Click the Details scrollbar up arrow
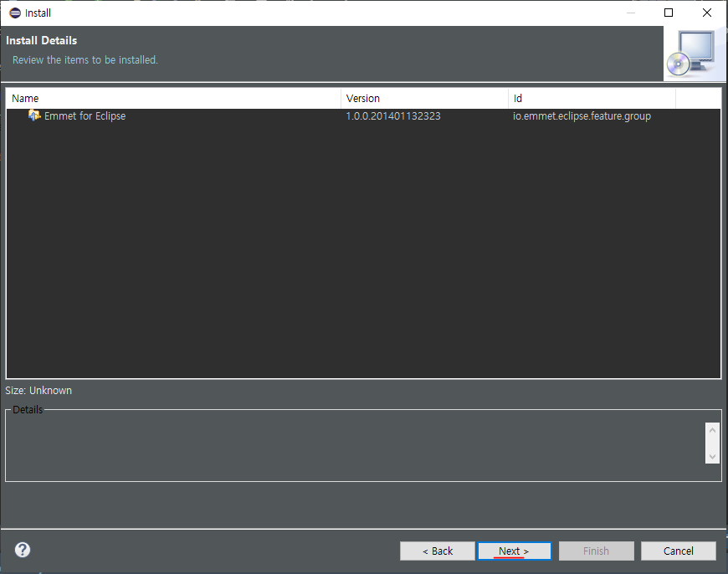Screen dimensions: 728x574 pos(712,430)
